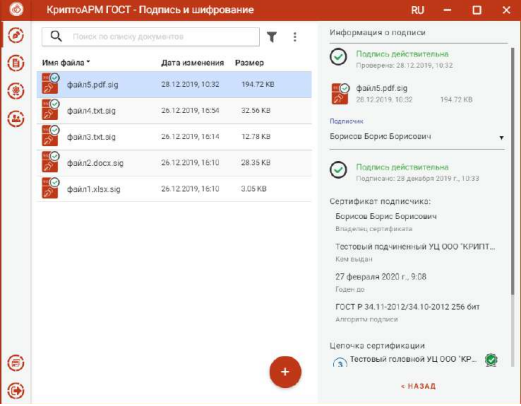Click into the document search field
The height and width of the screenshot is (406, 521).
point(150,37)
